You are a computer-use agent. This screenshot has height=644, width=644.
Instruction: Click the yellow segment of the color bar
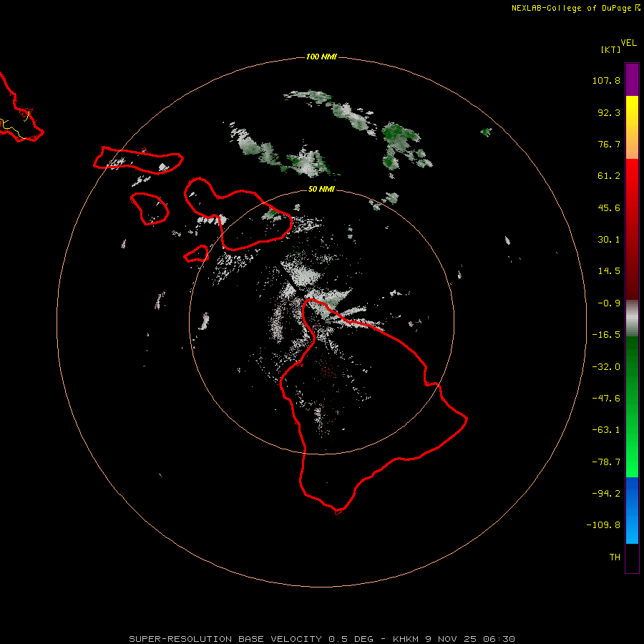(x=632, y=111)
